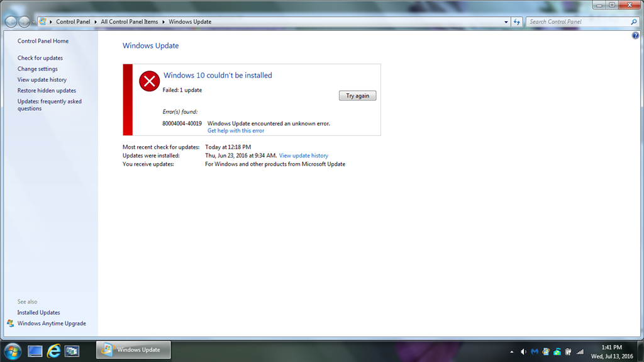The image size is (644, 362).
Task: Open the Windows Start orb
Action: [13, 351]
